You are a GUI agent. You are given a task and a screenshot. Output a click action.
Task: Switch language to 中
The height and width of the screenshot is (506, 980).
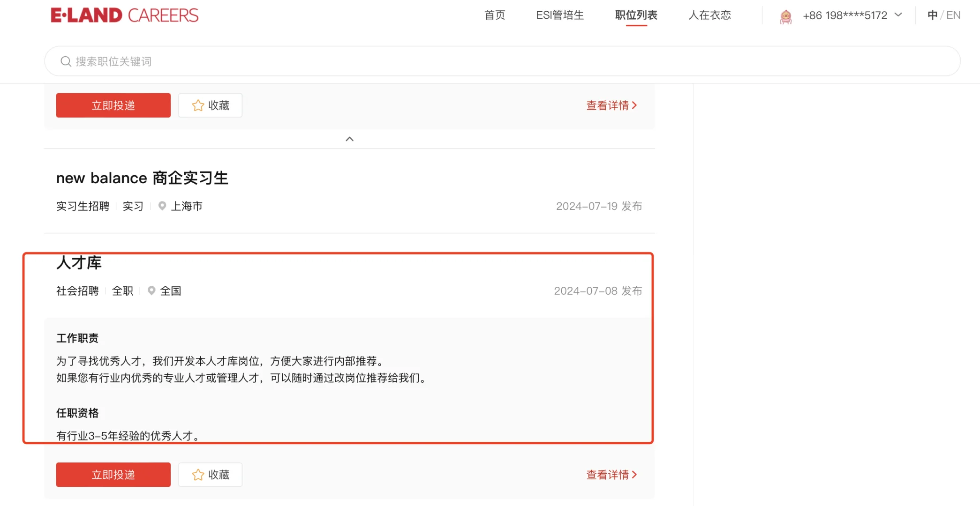pos(932,15)
